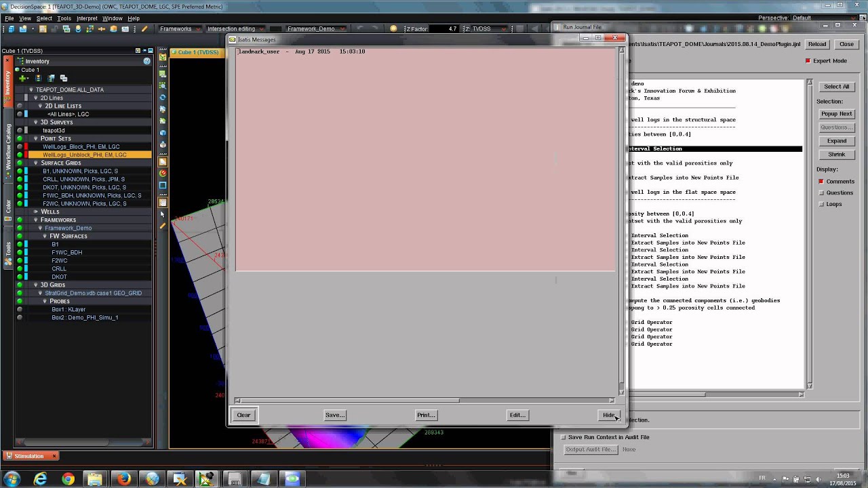Open the View menu
This screenshot has height=488, width=868.
pyautogui.click(x=25, y=18)
